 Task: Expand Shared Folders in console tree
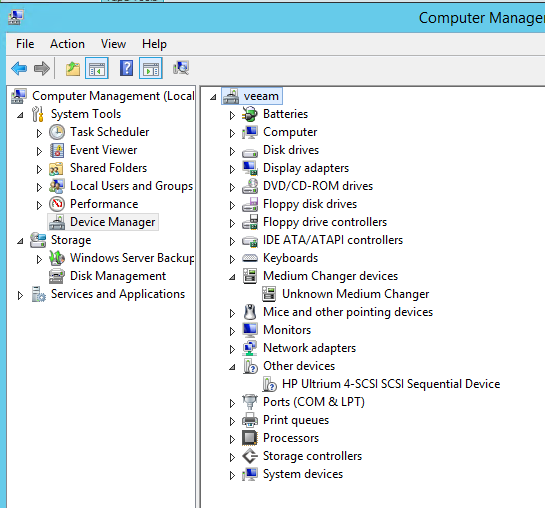(x=39, y=169)
